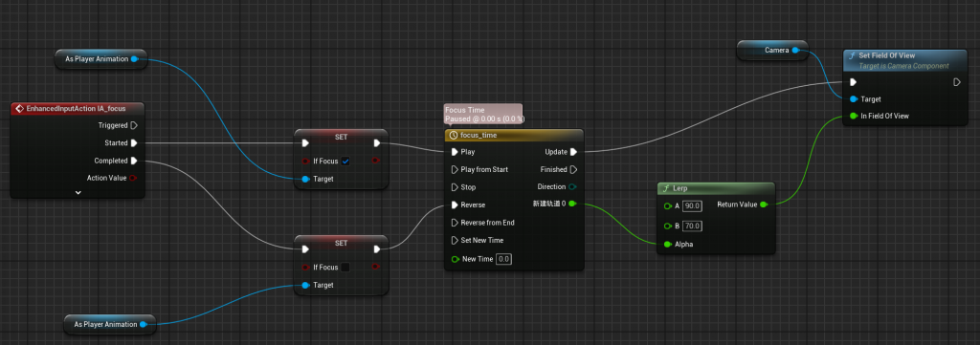Image resolution: width=980 pixels, height=345 pixels.
Task: Click the Camera variable output pin
Action: pos(795,50)
